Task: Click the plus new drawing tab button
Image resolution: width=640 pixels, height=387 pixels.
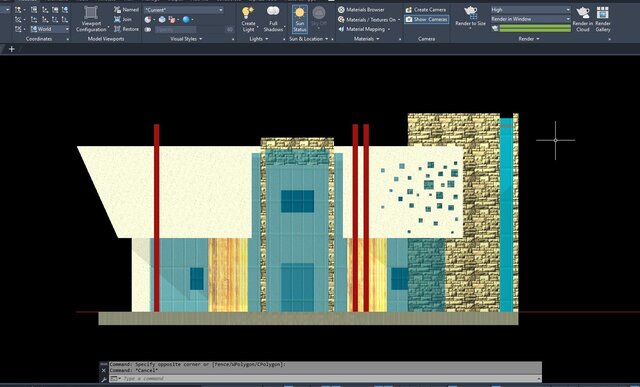Action: [11, 49]
